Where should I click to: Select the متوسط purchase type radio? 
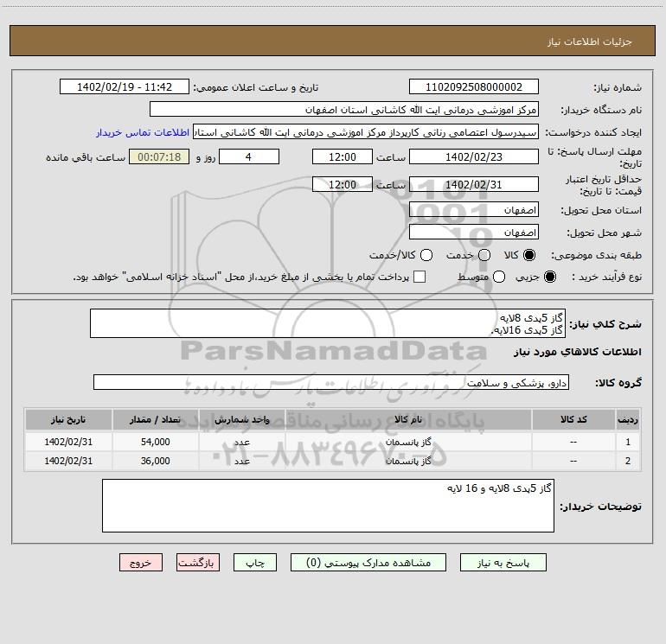coord(499,277)
